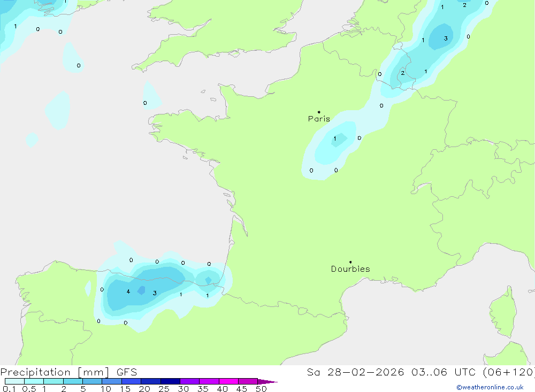
Task: Click the value 1 south of Paris
Action: click(335, 139)
